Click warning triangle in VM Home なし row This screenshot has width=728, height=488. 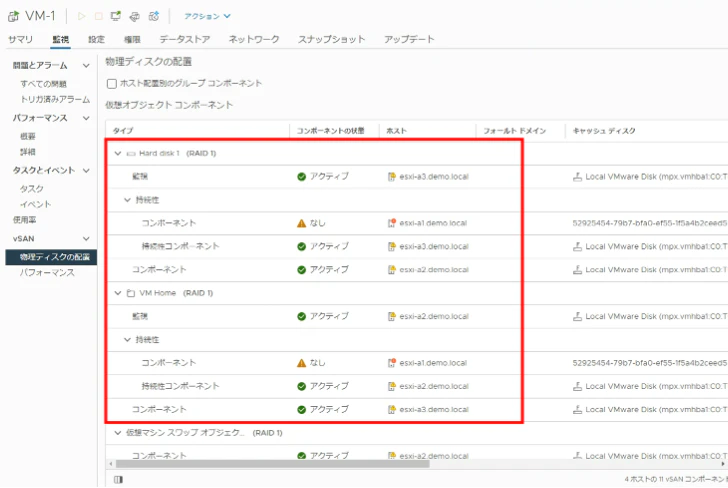(x=301, y=363)
